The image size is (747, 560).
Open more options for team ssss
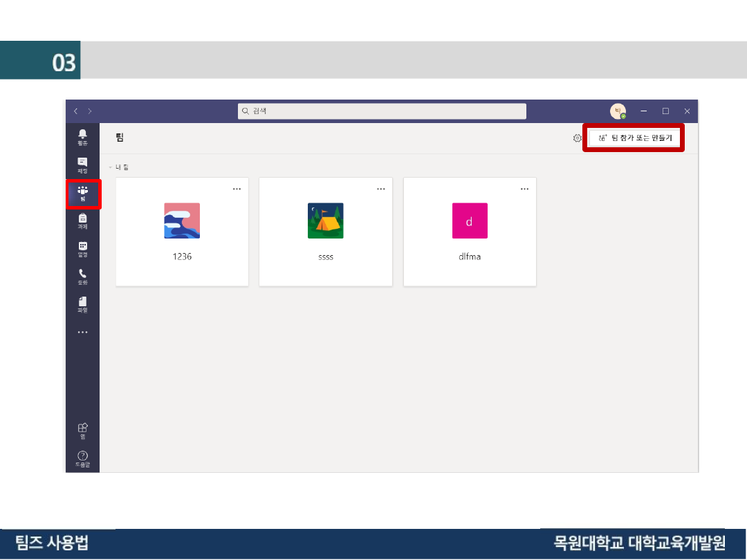coord(380,189)
